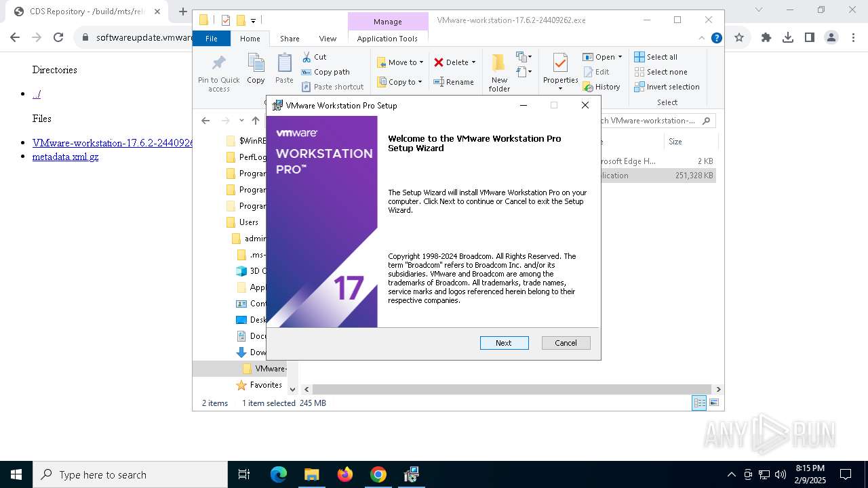Select the $WinRE folder in tree
This screenshot has height=488, width=868.
246,141
